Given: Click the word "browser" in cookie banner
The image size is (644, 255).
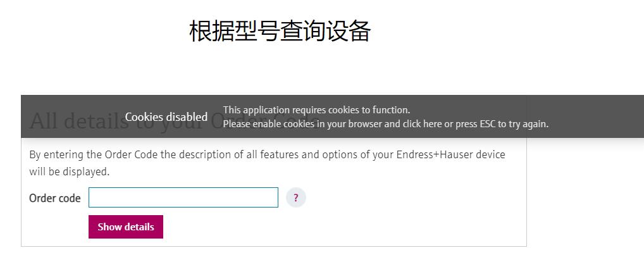Looking at the screenshot, I should click(361, 124).
